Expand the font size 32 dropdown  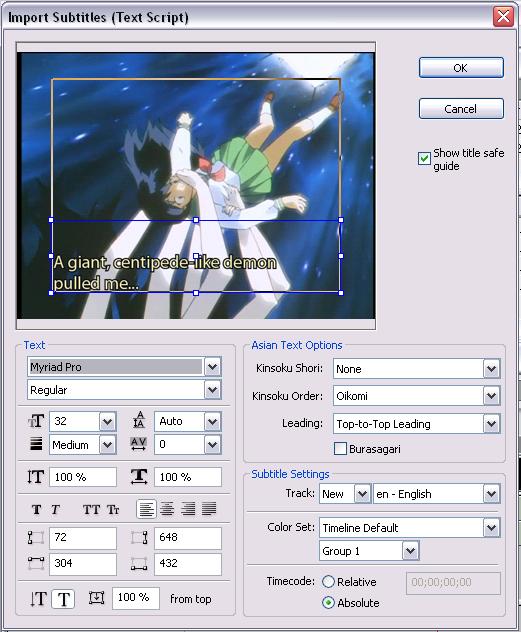107,422
